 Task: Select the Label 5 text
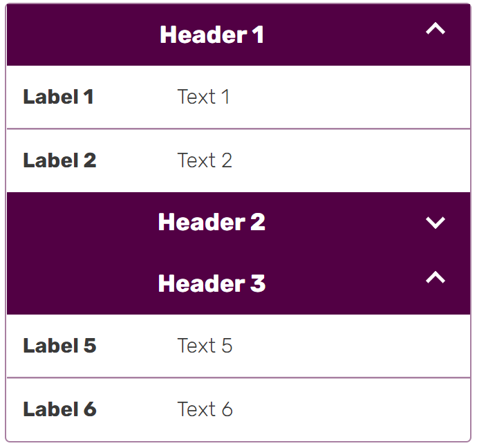tap(59, 346)
